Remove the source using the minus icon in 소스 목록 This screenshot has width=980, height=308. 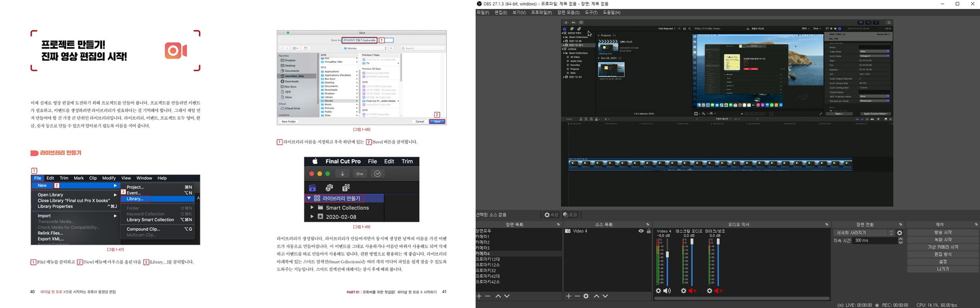[577, 296]
